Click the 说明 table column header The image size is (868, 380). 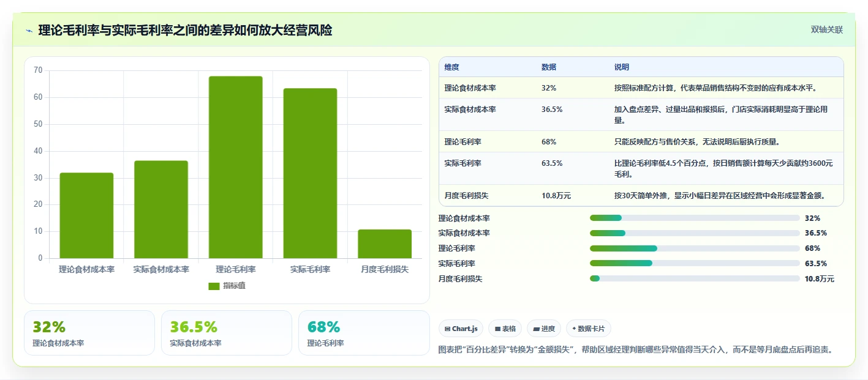pos(622,67)
